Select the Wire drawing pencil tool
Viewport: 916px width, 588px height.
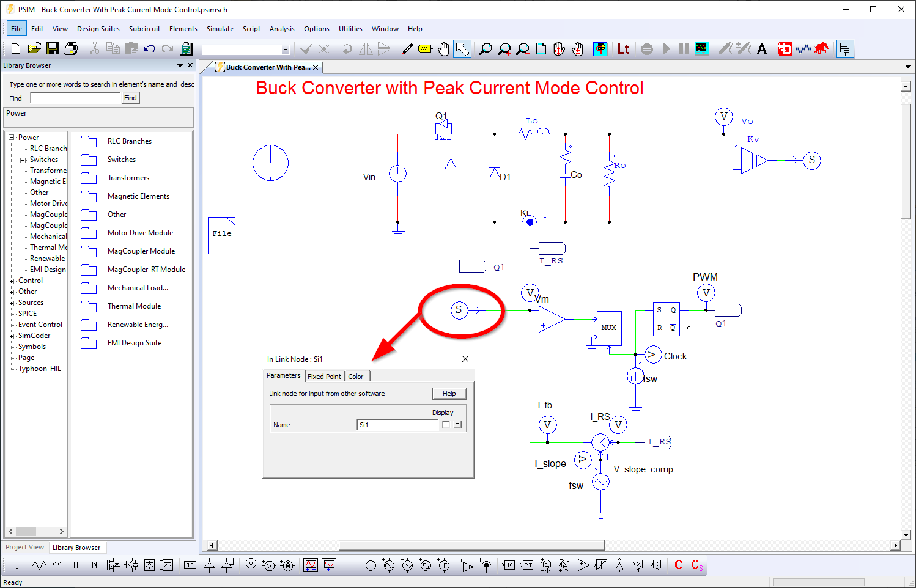click(407, 49)
